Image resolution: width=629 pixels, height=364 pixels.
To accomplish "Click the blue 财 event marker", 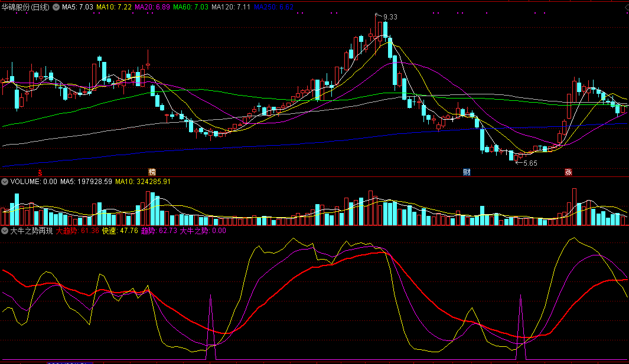I will coord(467,172).
